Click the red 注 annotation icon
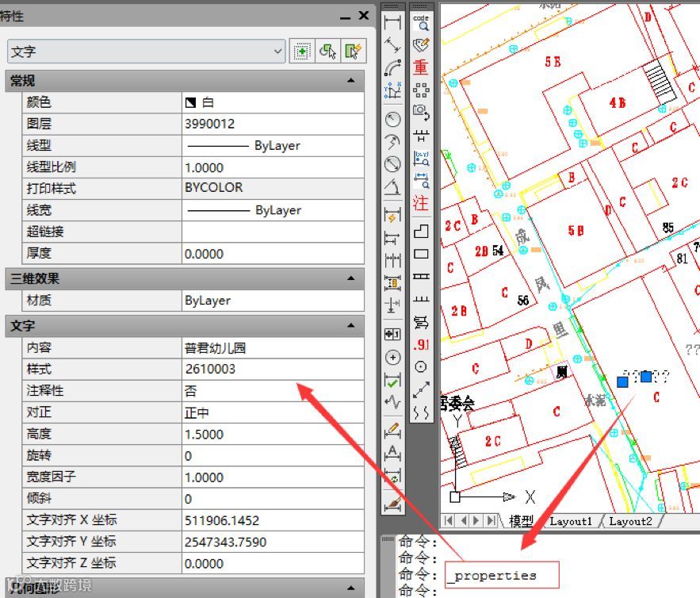The width and height of the screenshot is (700, 598). (421, 203)
